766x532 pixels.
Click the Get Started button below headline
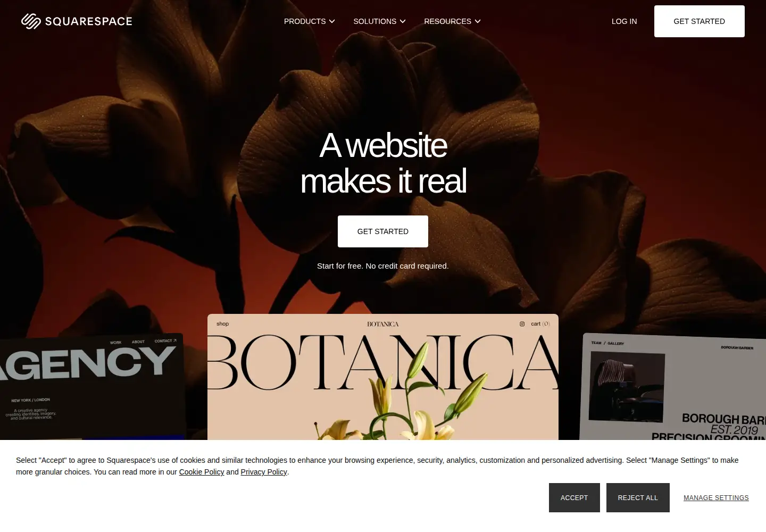click(383, 231)
